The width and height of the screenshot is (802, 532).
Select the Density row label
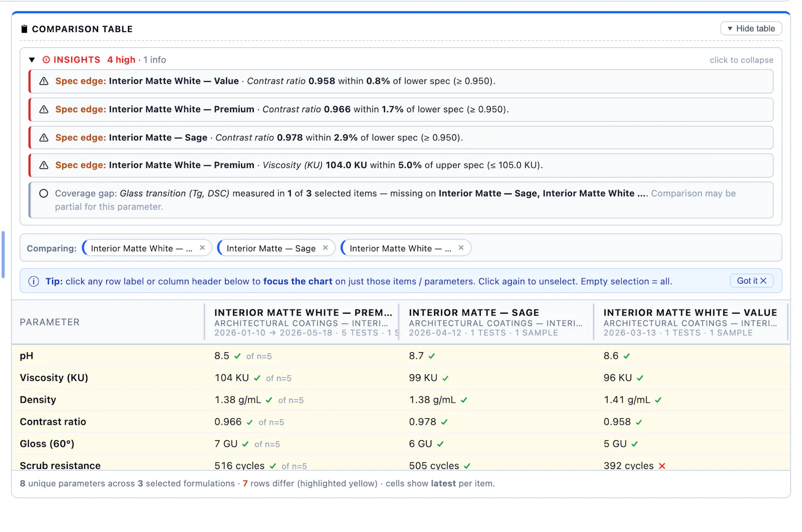point(38,400)
